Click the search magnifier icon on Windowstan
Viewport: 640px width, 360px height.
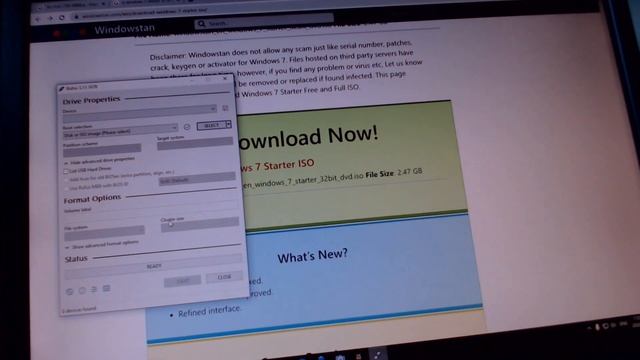pos(201,24)
